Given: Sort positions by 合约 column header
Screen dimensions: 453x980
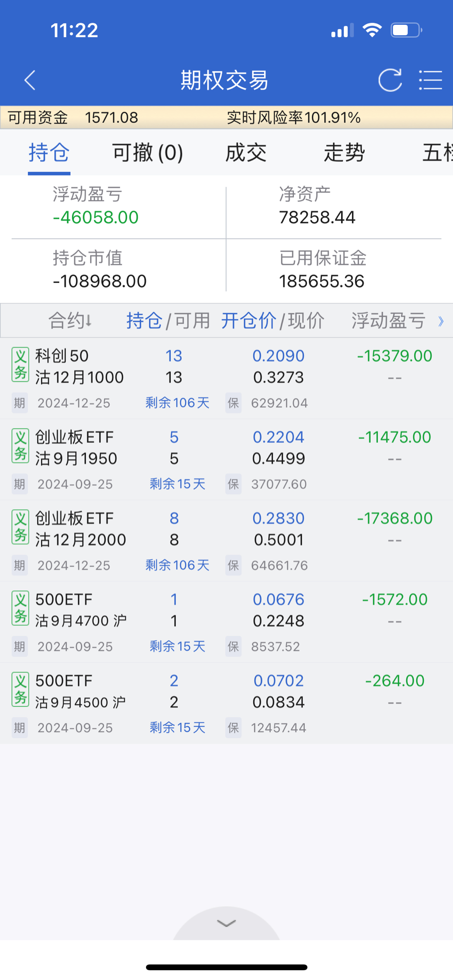Looking at the screenshot, I should pos(70,320).
